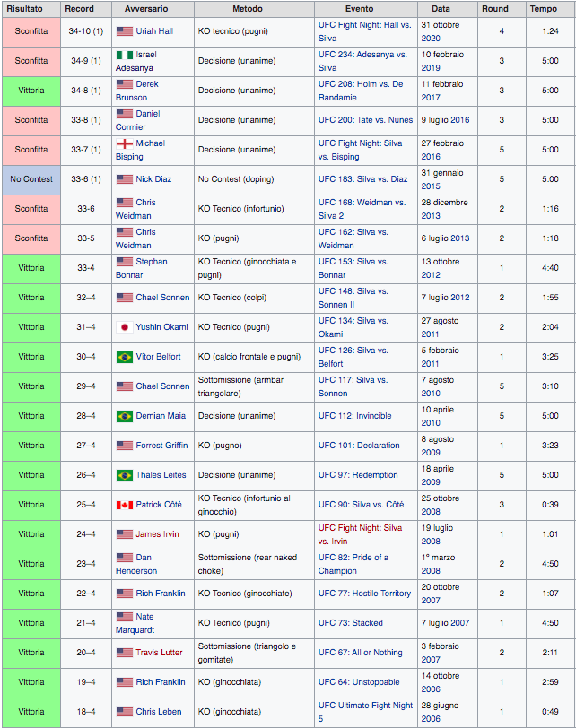This screenshot has width=576, height=728.
Task: Open UFC 168: Weidman vs. Silva 2 event
Action: click(362, 209)
